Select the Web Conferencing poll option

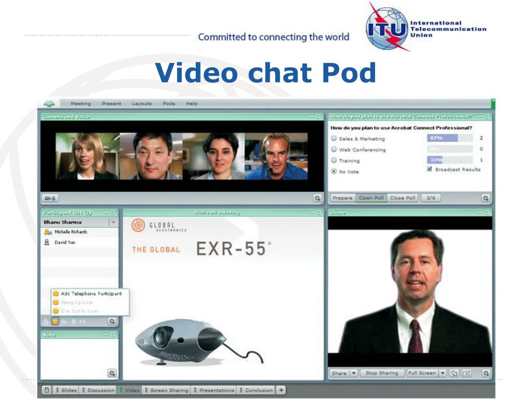pyautogui.click(x=334, y=149)
